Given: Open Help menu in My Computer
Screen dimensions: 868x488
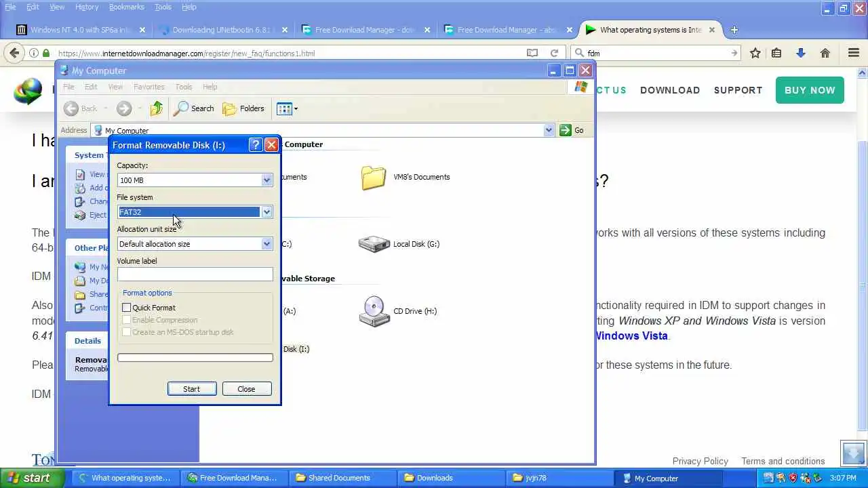Looking at the screenshot, I should tap(210, 87).
